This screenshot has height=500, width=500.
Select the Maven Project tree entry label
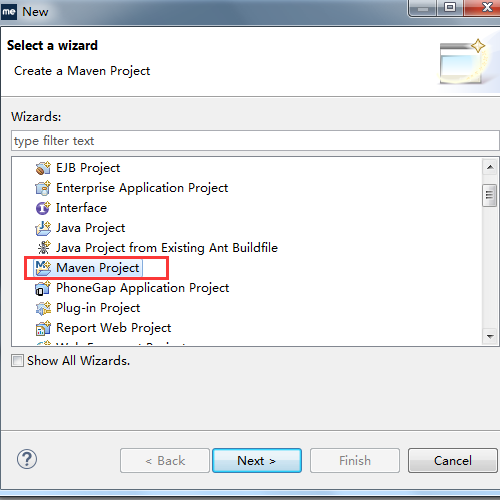click(x=98, y=268)
